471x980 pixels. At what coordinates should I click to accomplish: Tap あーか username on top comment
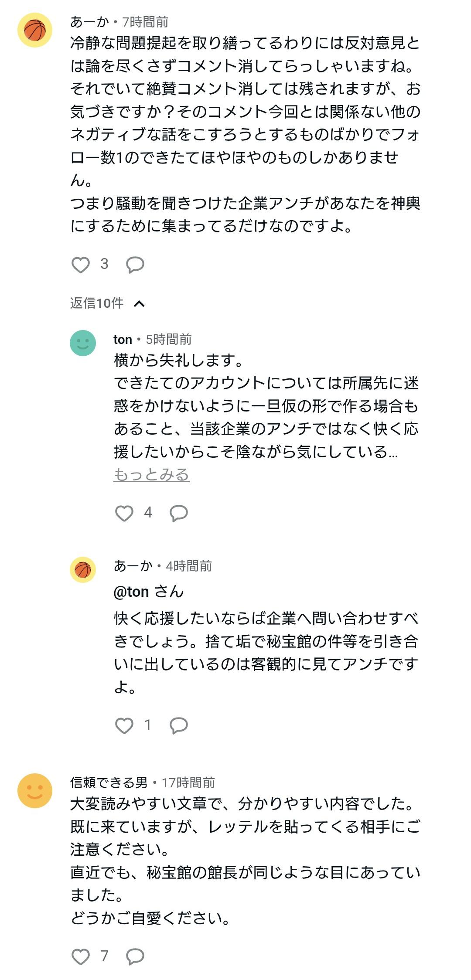click(x=89, y=22)
